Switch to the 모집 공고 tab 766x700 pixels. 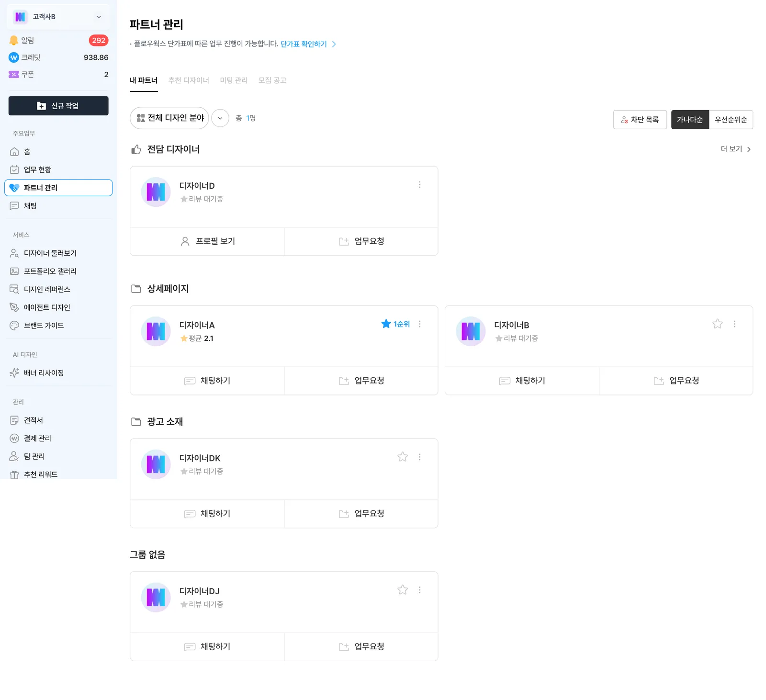point(272,80)
